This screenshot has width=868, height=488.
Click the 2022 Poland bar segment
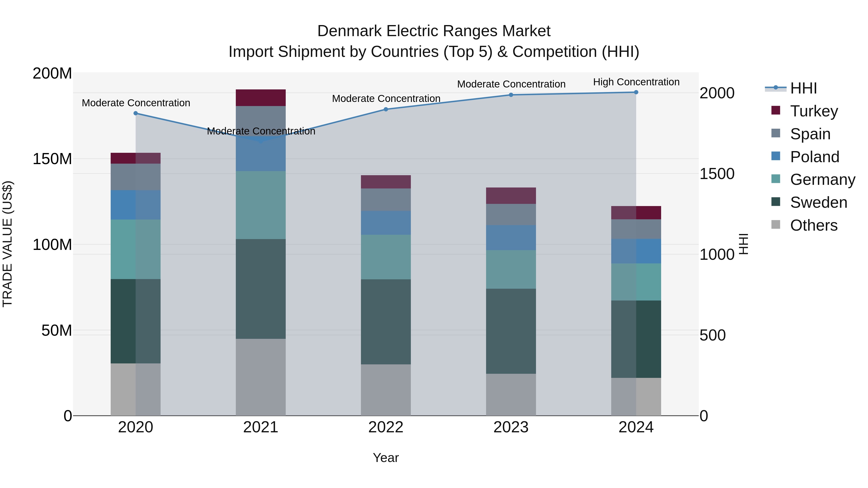pos(386,223)
